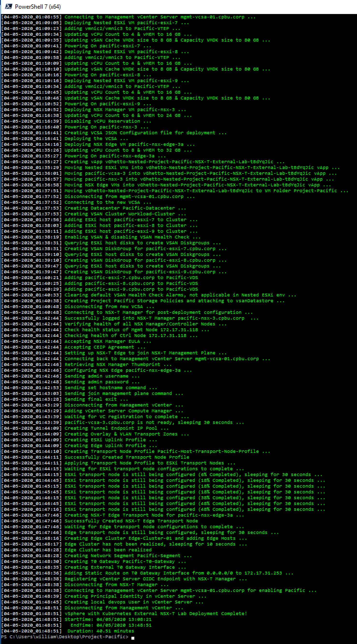Click 'Disconnecting from new VCSA' line

(78, 307)
